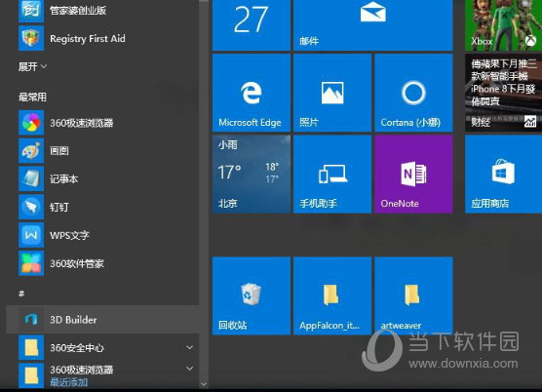
Task: Click the 最近添加 label
Action: tap(69, 382)
